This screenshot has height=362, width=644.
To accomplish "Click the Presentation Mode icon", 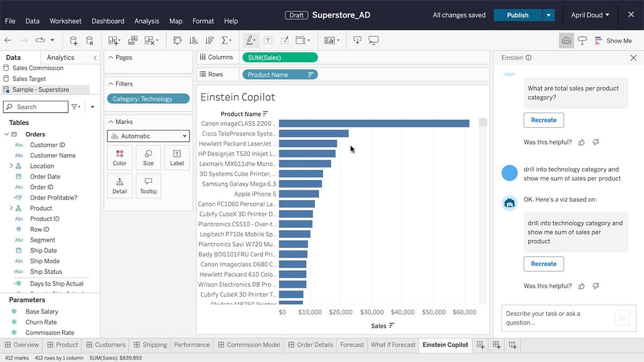I will coord(374,41).
